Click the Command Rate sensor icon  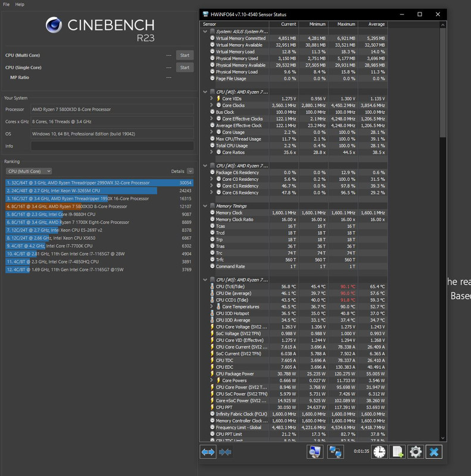coord(213,266)
